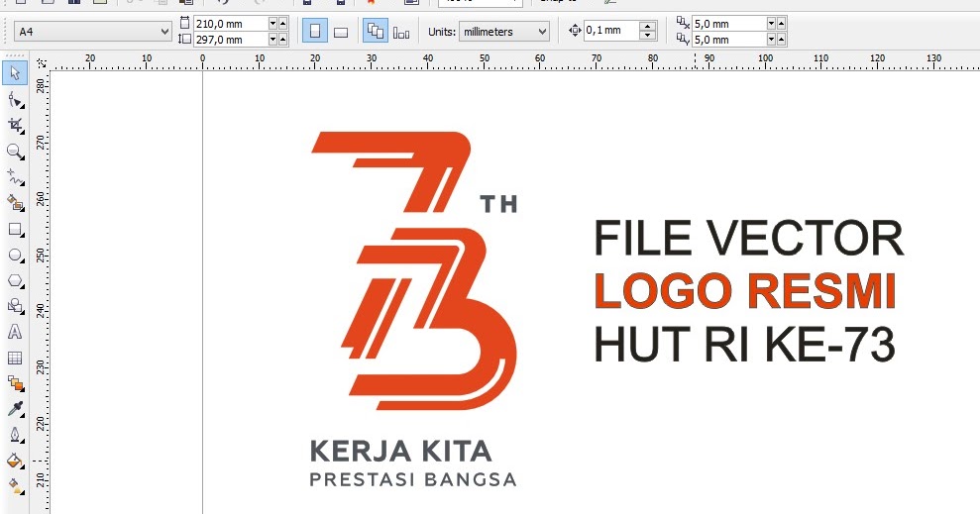Select the small 'TH' text on logo
This screenshot has height=514, width=980.
click(x=498, y=204)
